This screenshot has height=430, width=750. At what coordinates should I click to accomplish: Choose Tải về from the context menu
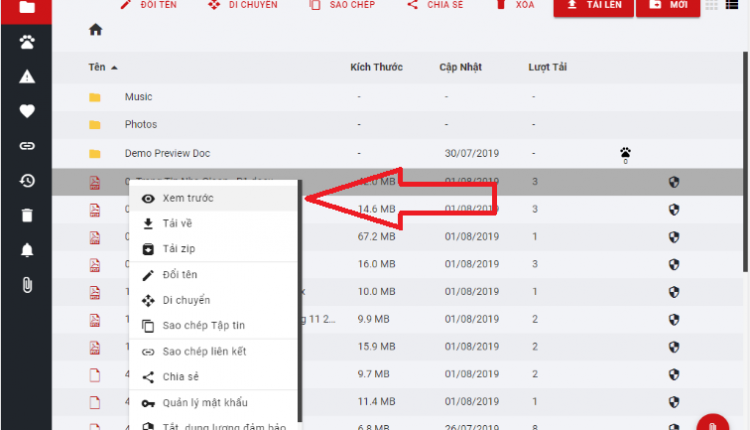(213, 223)
